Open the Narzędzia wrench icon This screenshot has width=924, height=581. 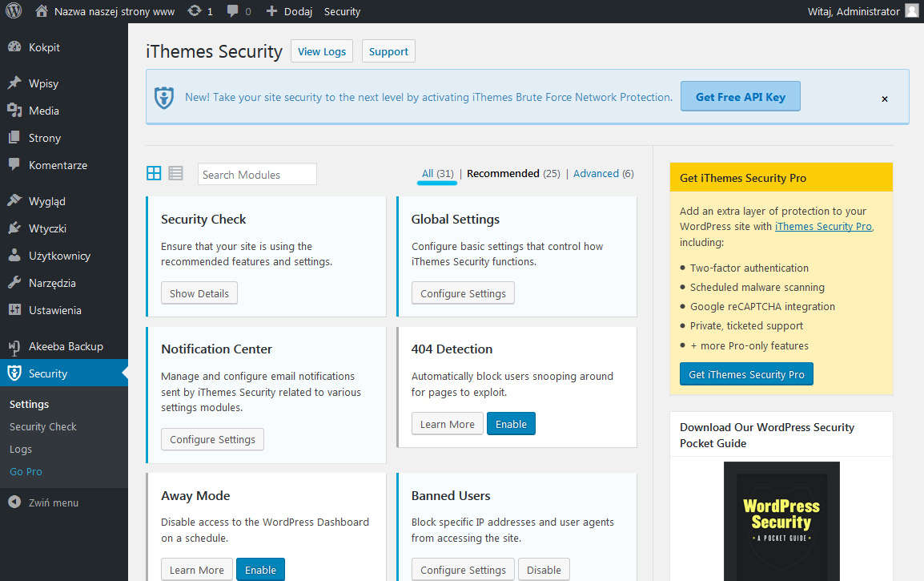[14, 283]
